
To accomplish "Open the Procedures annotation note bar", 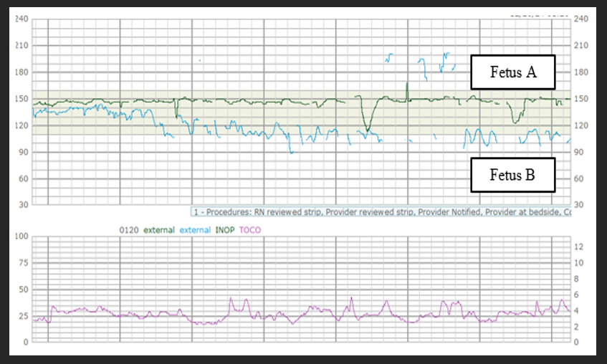I will pos(381,212).
